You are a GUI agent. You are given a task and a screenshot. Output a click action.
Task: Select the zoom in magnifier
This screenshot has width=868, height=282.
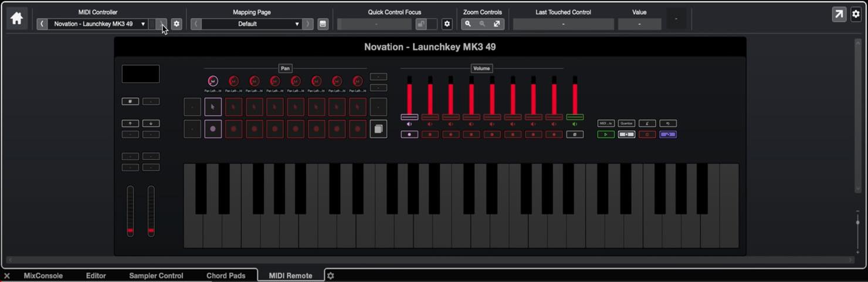tap(468, 24)
